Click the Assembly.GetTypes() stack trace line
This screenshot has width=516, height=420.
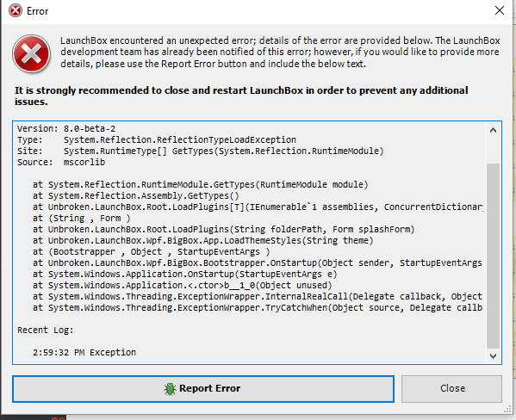tap(135, 195)
